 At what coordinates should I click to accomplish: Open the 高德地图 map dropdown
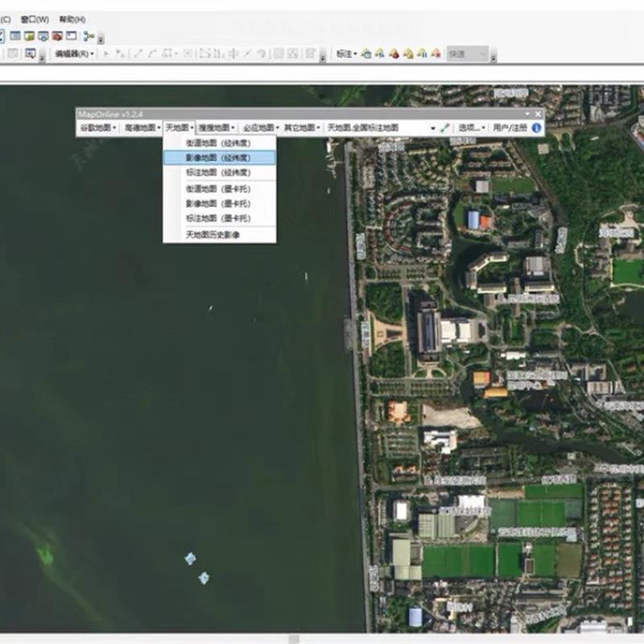click(142, 127)
